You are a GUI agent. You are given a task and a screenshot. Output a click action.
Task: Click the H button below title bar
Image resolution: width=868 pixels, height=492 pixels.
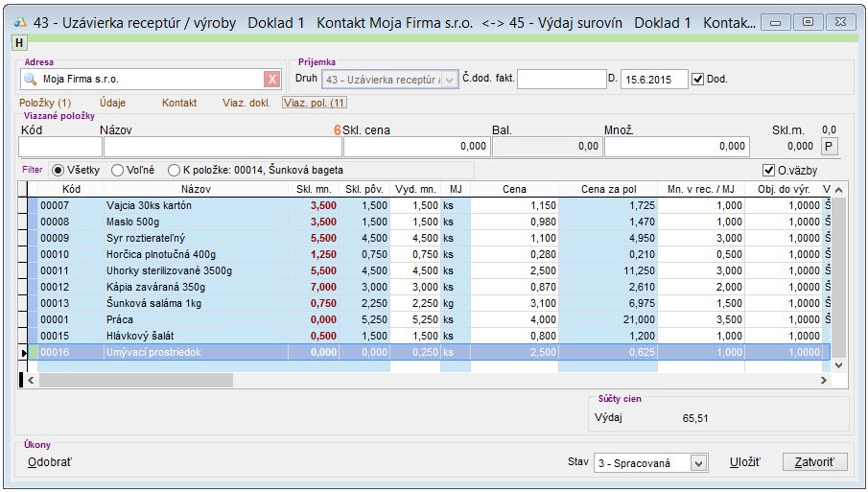click(x=20, y=42)
